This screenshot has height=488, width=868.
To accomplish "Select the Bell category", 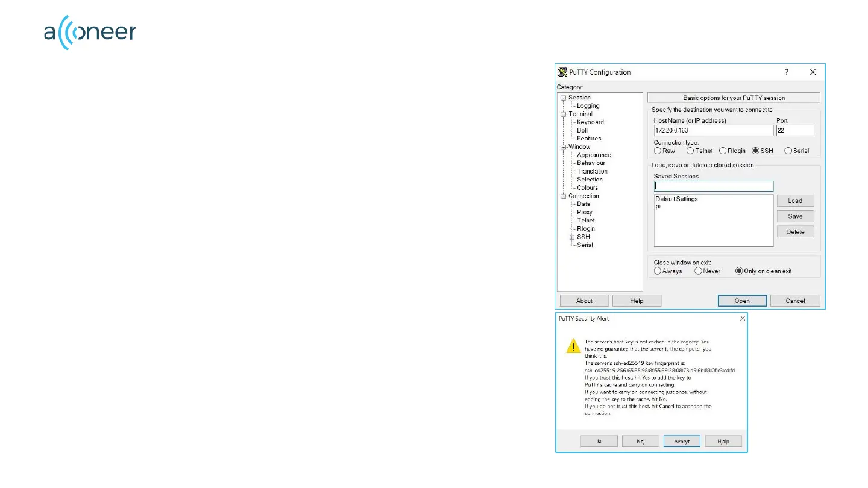I will (582, 130).
